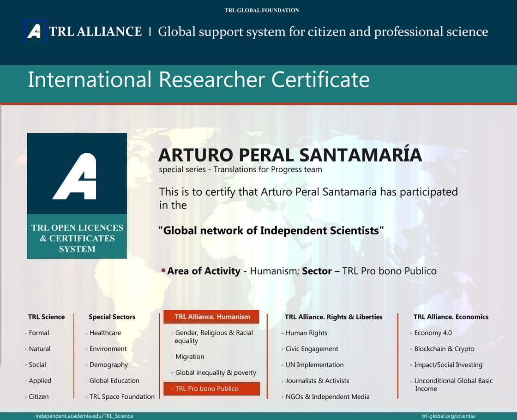Click TRL Alliance. Rights & Liberties heading
The image size is (517, 420).
coord(333,317)
